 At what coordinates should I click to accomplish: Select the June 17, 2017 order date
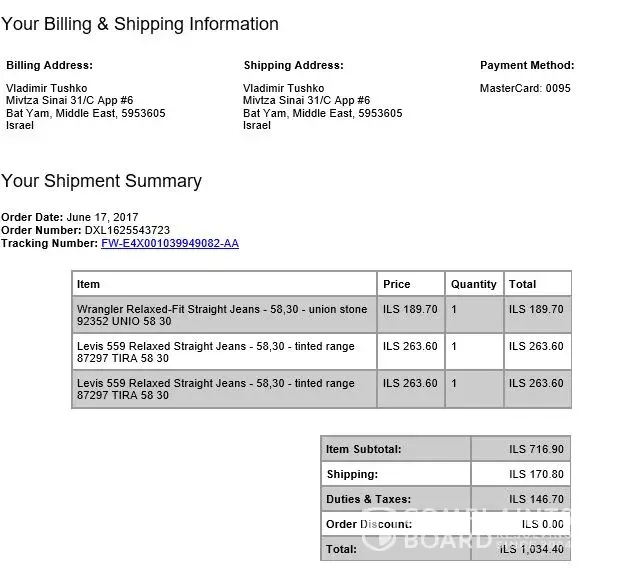[x=102, y=217]
